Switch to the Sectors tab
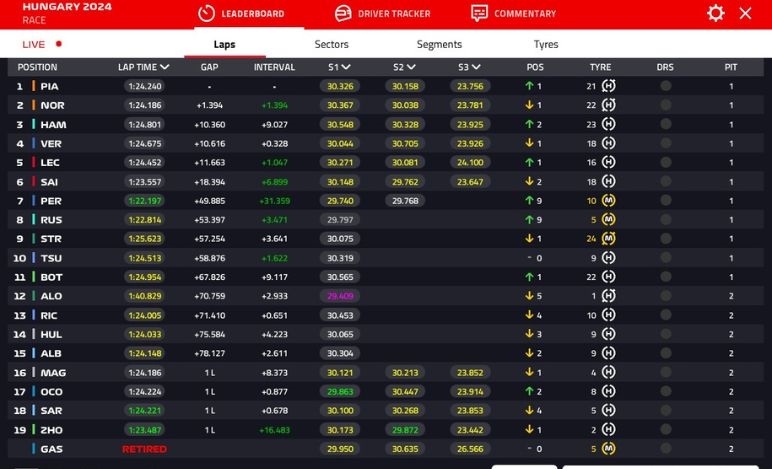This screenshot has height=469, width=772. pyautogui.click(x=331, y=44)
